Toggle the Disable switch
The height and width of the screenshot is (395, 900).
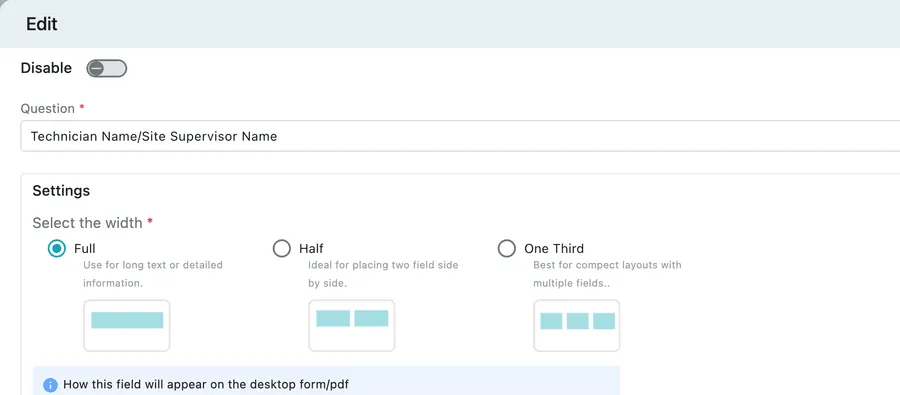coord(107,69)
